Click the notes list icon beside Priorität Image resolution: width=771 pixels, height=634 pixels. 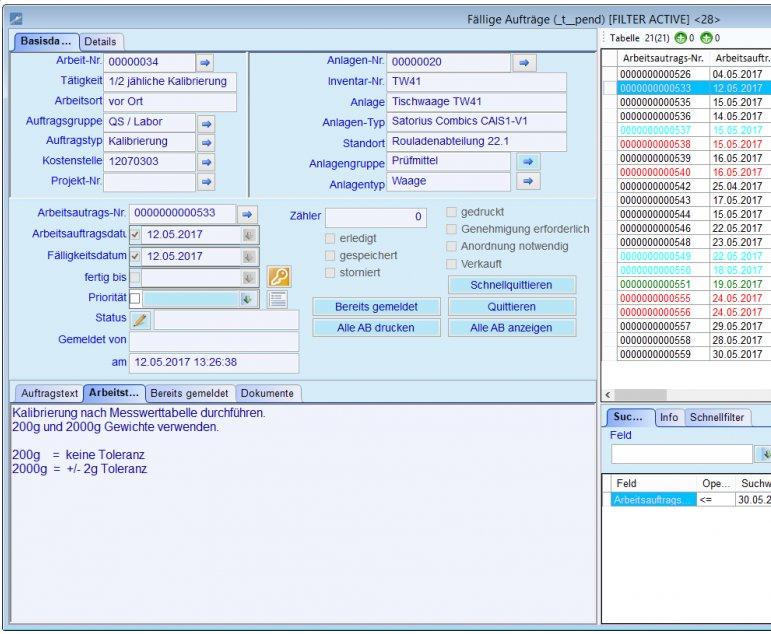pyautogui.click(x=278, y=298)
